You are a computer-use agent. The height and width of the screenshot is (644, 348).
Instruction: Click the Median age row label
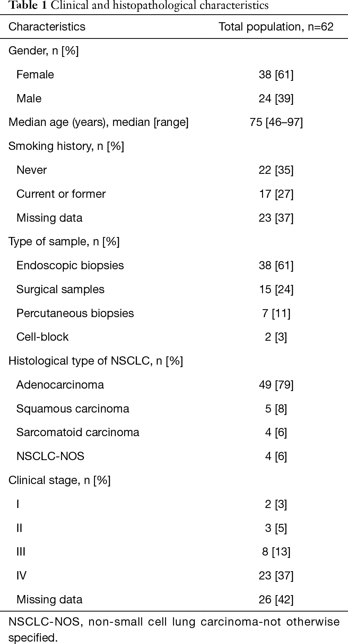[x=98, y=122]
